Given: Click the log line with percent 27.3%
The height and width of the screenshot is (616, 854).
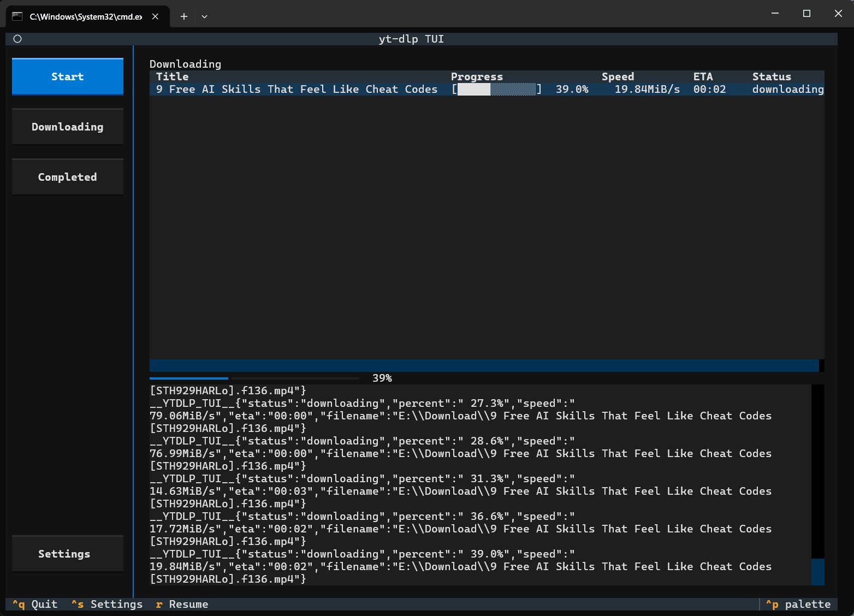Looking at the screenshot, I should 362,403.
